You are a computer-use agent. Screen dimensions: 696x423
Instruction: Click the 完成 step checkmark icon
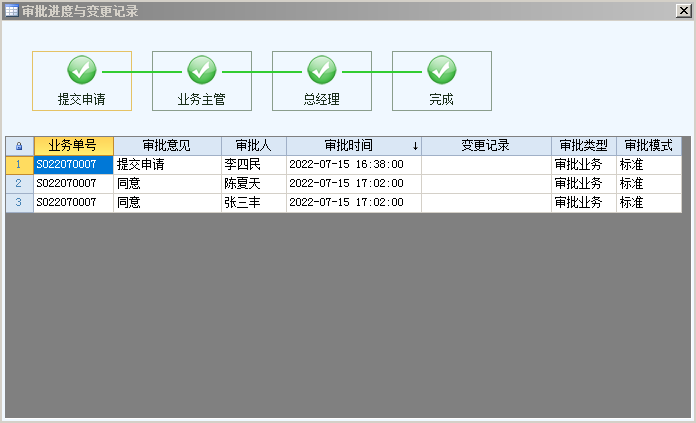[x=442, y=70]
